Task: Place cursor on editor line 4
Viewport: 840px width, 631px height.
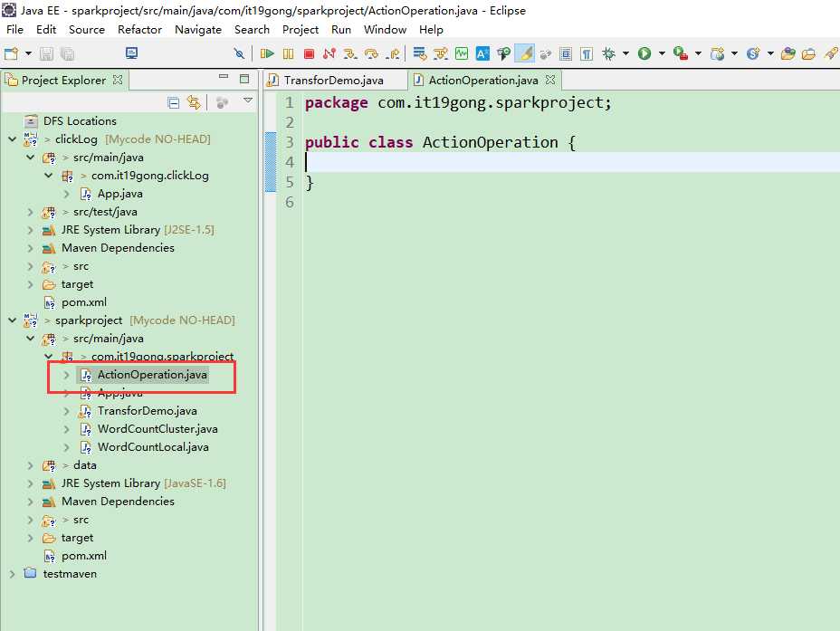Action: (x=571, y=162)
